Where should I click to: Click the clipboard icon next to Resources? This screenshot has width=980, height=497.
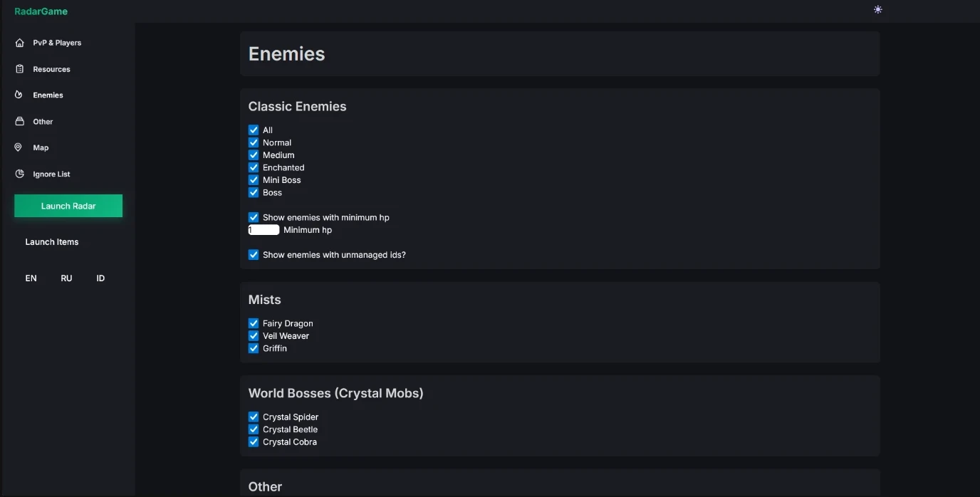click(19, 69)
